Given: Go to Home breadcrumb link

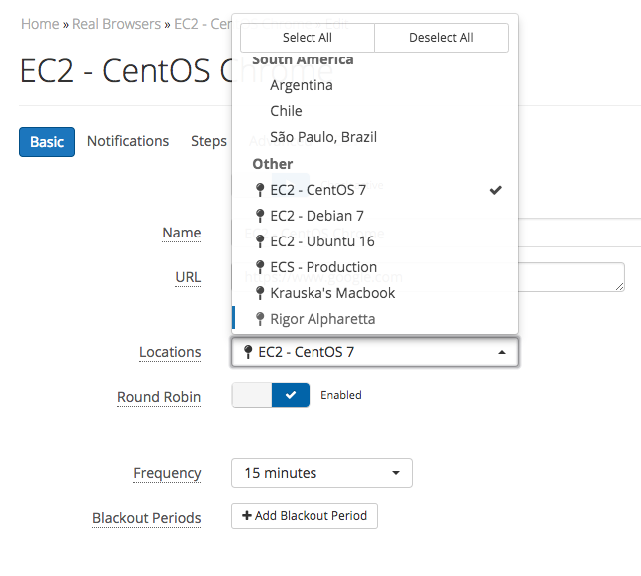Looking at the screenshot, I should click(x=40, y=24).
